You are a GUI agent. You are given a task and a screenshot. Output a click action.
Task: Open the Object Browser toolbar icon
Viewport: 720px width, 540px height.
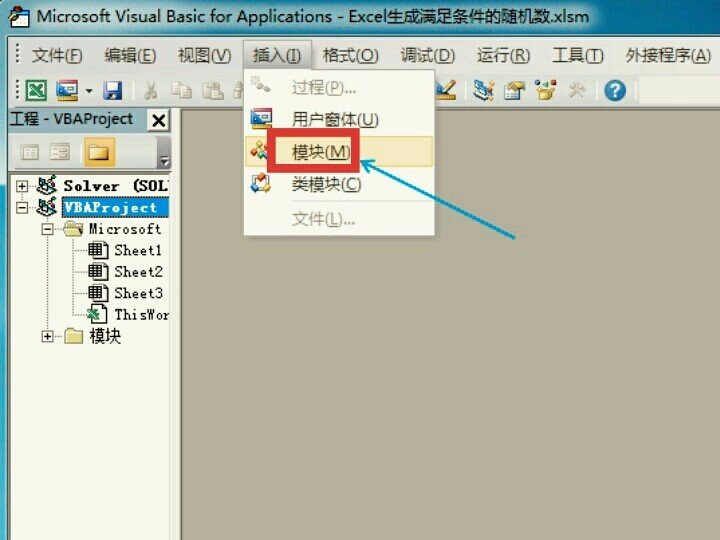click(x=545, y=91)
